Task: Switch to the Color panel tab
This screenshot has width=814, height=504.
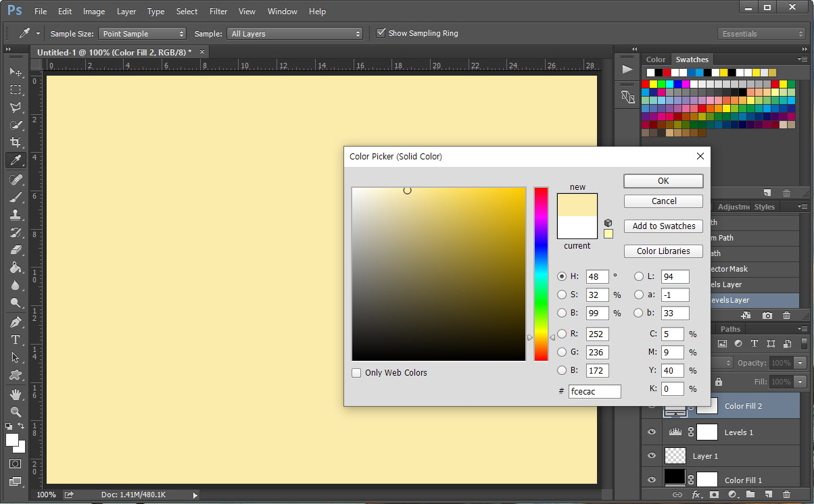Action: (656, 59)
